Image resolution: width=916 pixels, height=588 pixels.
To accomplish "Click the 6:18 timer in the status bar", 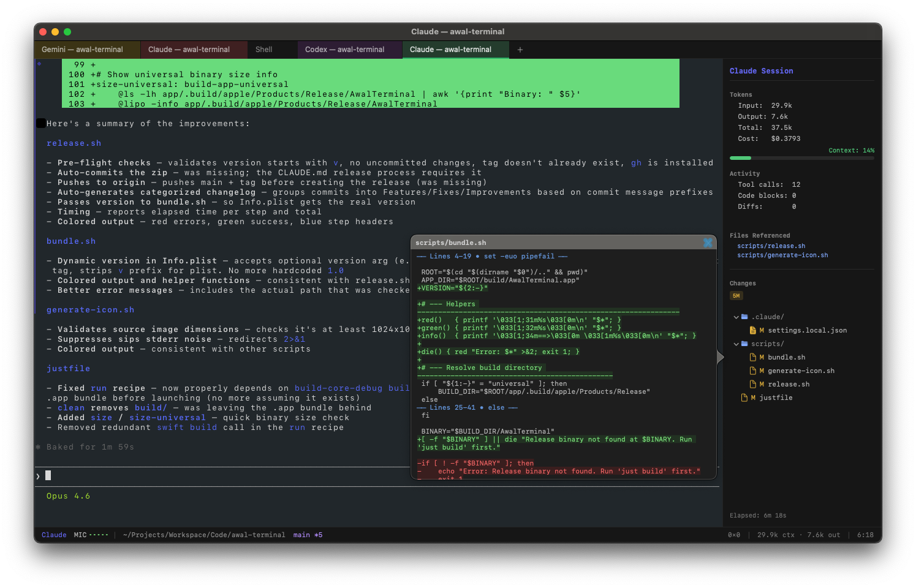I will 865,535.
